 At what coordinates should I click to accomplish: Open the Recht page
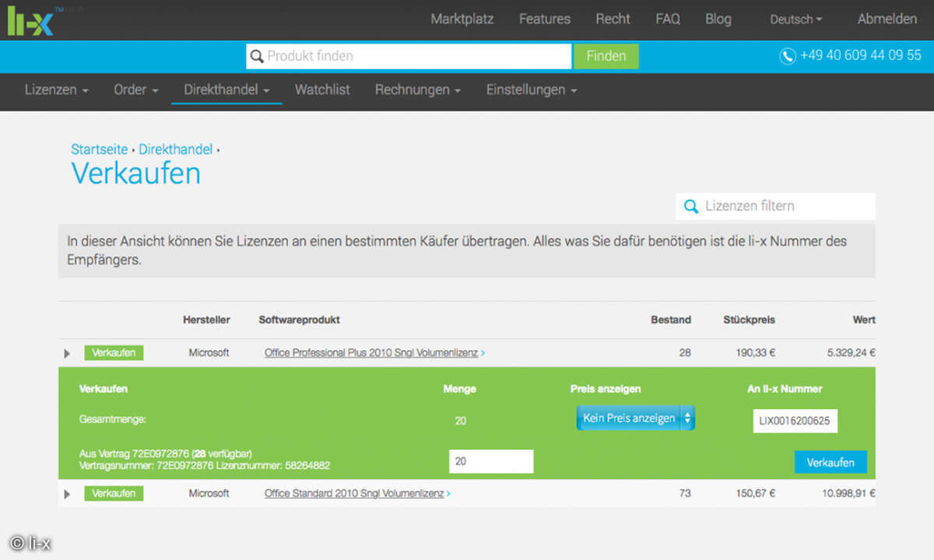(613, 19)
